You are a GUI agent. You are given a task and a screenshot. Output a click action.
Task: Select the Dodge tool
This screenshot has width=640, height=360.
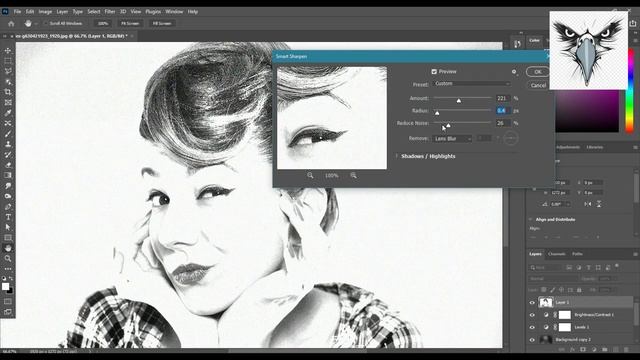pyautogui.click(x=8, y=196)
